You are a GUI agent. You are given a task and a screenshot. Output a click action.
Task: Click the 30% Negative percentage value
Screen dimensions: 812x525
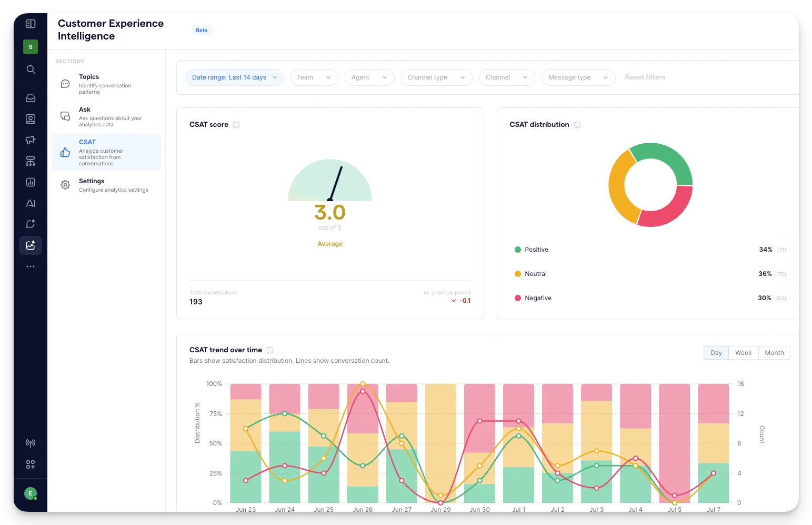tap(765, 298)
